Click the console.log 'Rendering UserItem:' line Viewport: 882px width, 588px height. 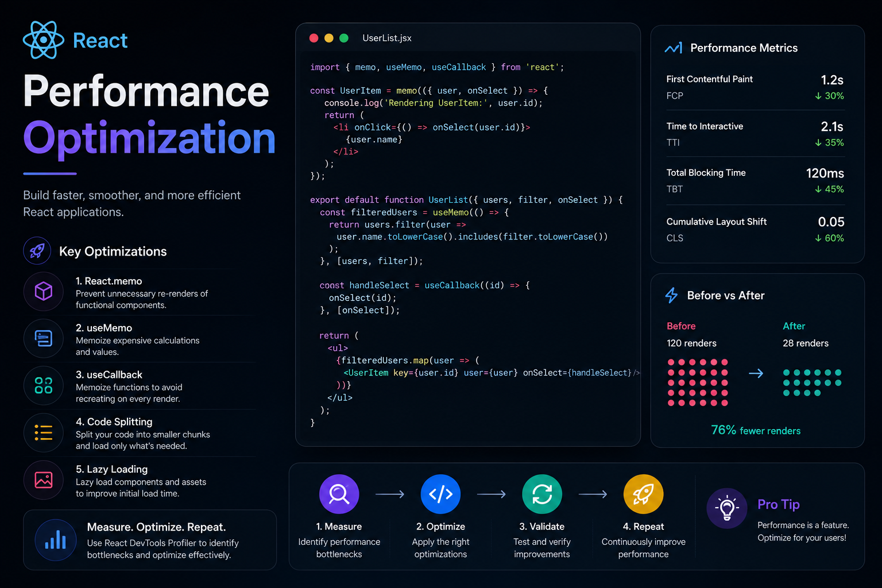[x=434, y=103]
